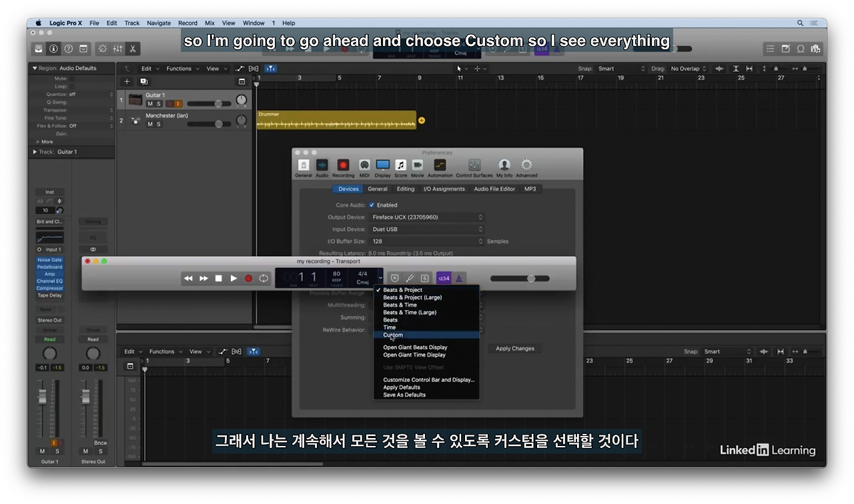Click the Spotlight search icon in menu bar

pos(801,23)
